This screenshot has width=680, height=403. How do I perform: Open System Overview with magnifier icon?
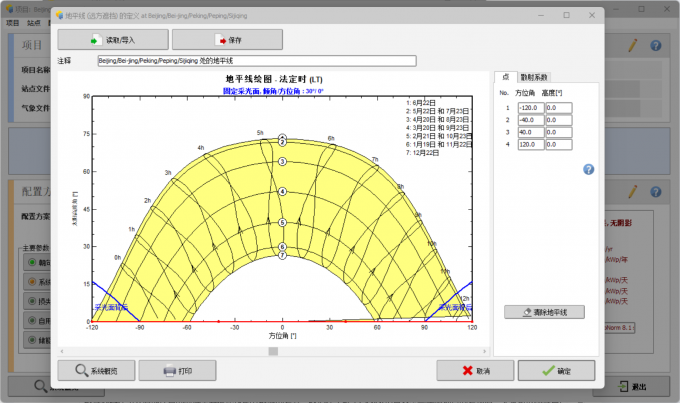pyautogui.click(x=96, y=370)
